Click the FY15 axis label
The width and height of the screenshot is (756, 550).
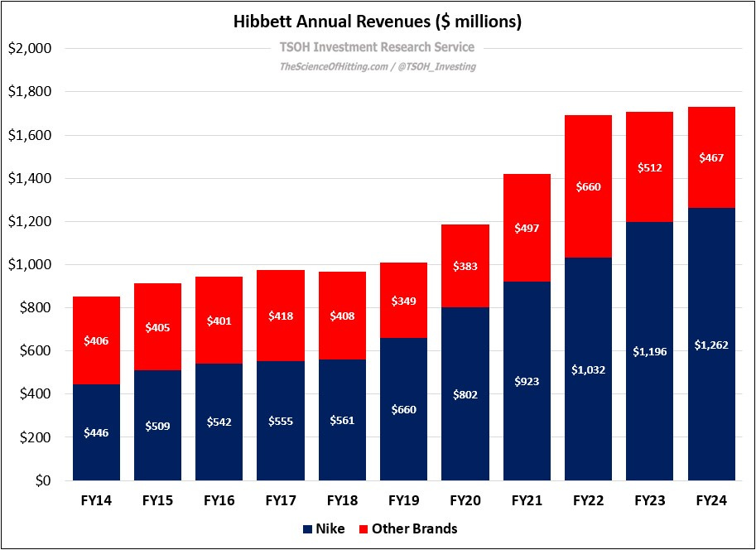point(157,500)
